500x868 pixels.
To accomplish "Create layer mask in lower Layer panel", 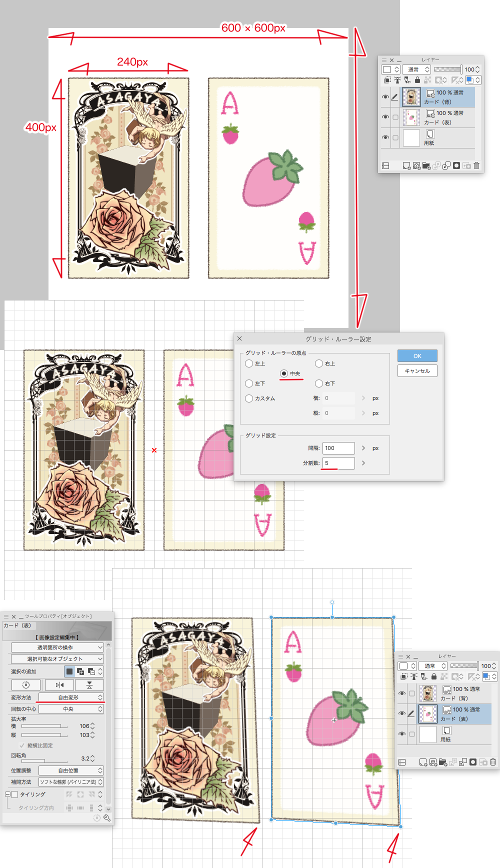I will [473, 762].
